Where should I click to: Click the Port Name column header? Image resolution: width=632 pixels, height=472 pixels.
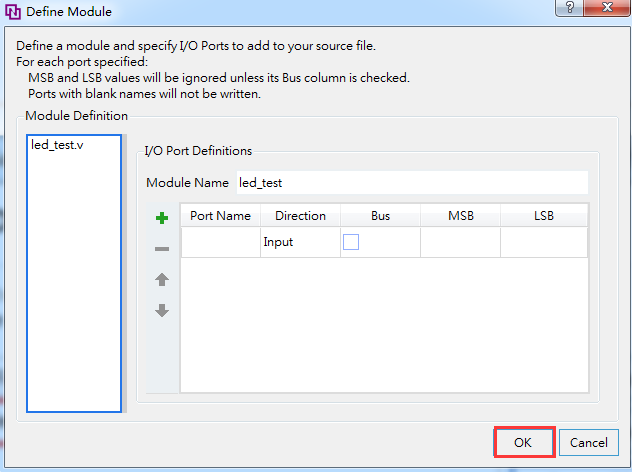coord(220,216)
